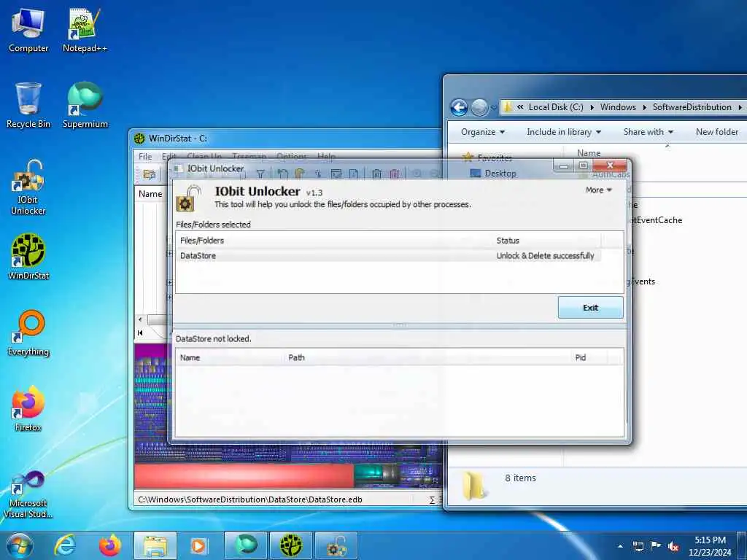Viewport: 747px width, 560px height.
Task: Click the '8 items' text in Explorer
Action: tap(520, 478)
